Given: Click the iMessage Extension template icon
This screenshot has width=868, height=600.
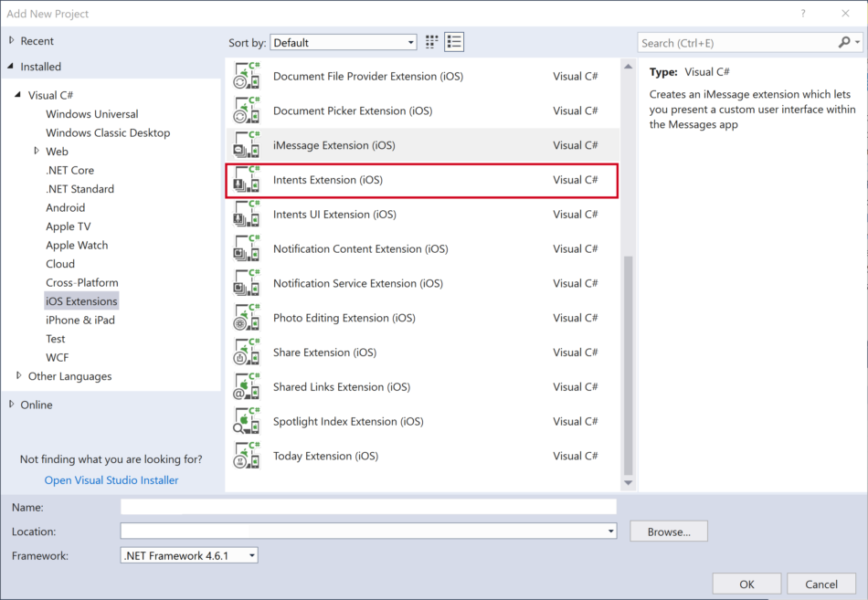Looking at the screenshot, I should tap(247, 145).
